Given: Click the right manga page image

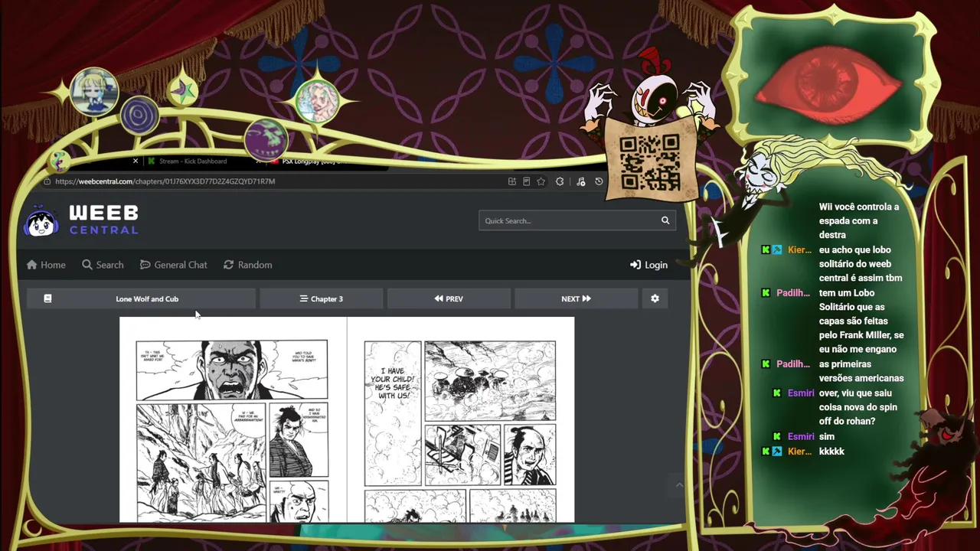Looking at the screenshot, I should 461,419.
